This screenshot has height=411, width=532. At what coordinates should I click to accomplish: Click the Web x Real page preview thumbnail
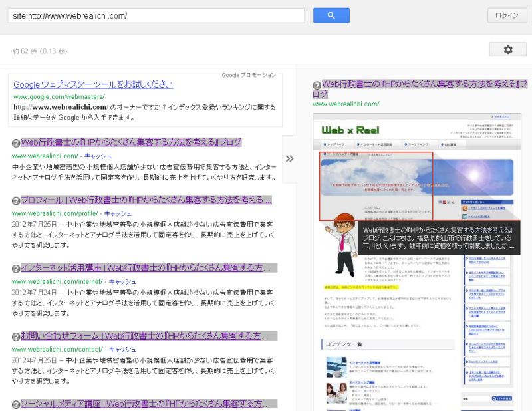tap(417, 262)
